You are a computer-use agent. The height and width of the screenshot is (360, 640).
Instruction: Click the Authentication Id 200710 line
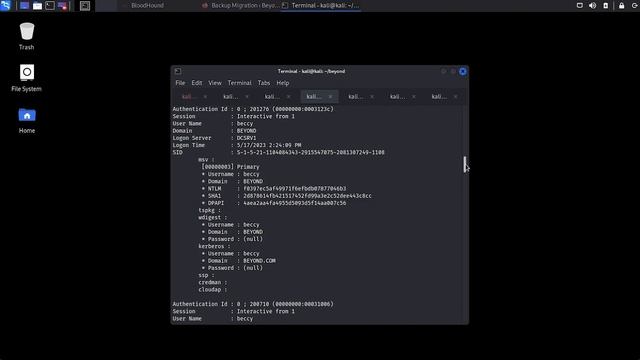click(253, 304)
